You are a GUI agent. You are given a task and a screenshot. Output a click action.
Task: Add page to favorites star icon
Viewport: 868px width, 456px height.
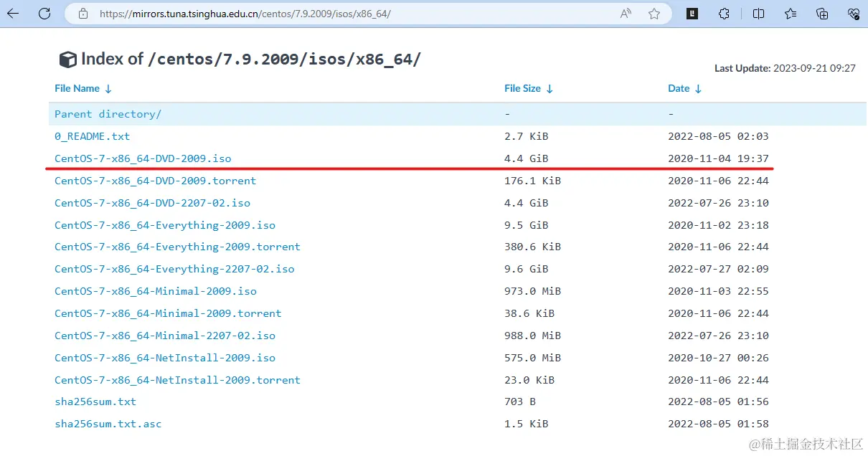coord(654,14)
